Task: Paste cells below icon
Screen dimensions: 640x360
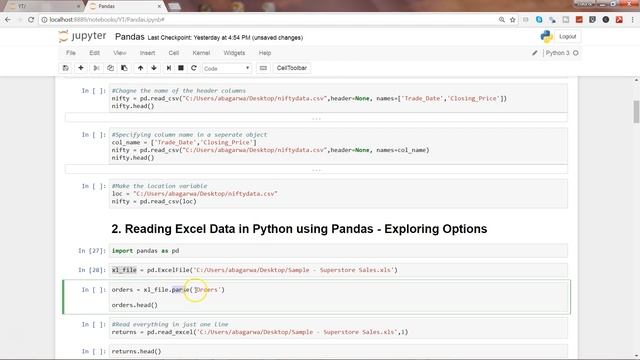Action: (x=124, y=68)
